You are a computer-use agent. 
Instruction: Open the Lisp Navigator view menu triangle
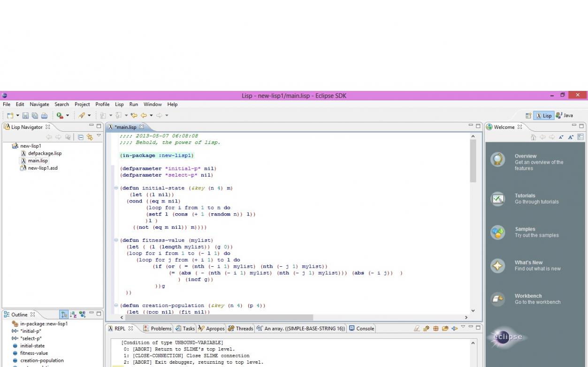click(99, 136)
